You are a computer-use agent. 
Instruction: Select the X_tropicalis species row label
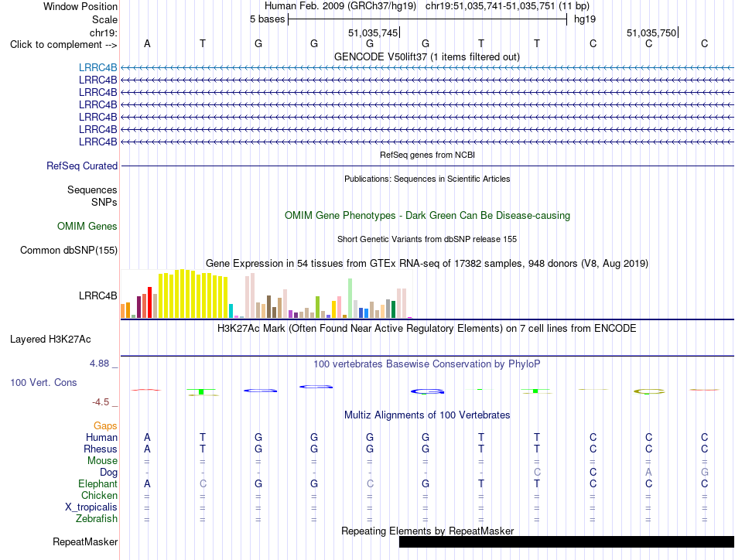[91, 507]
